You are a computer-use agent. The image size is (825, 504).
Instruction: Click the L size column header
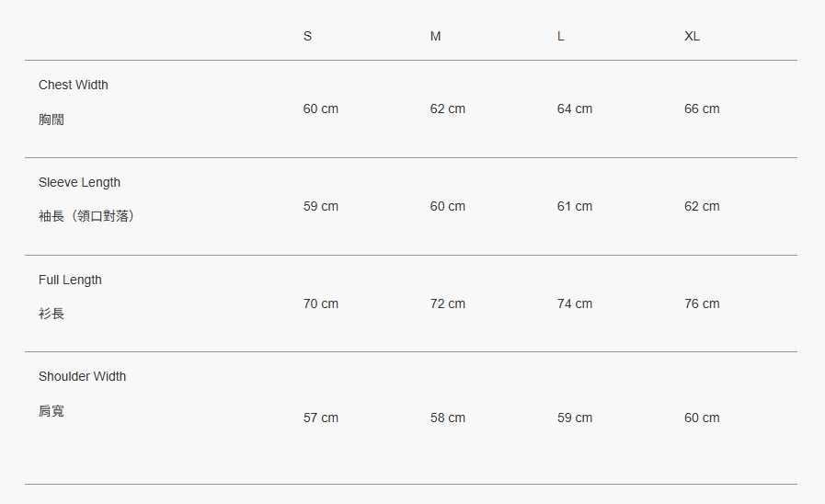[561, 36]
